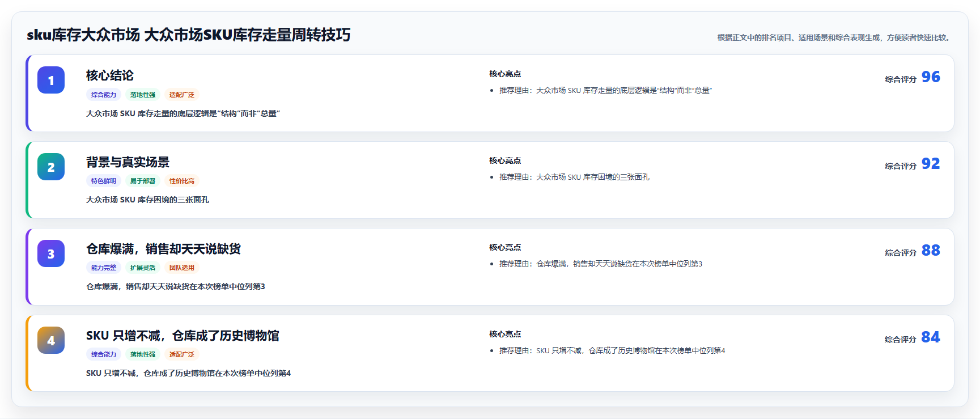Click 核心高点 heading in the rank 3 card

[x=505, y=247]
